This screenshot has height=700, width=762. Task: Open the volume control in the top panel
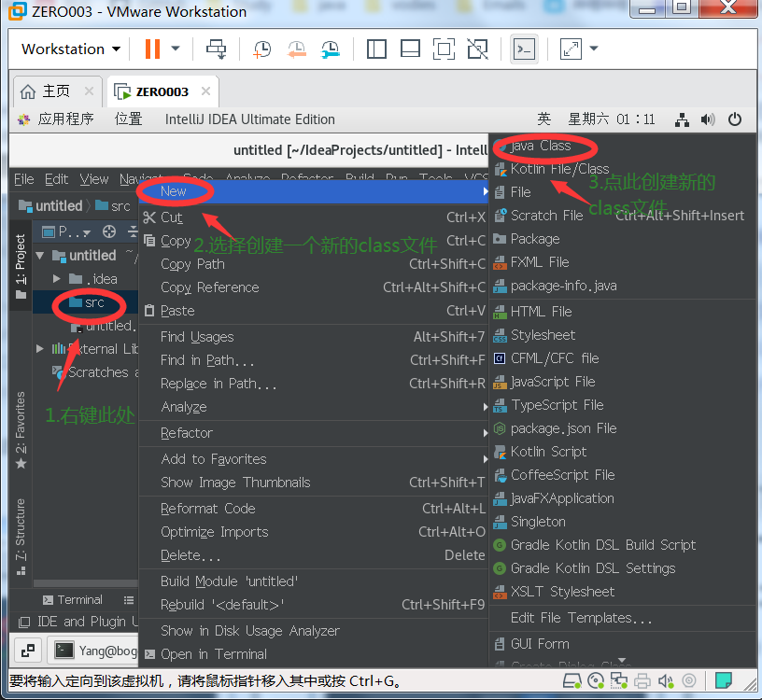(708, 119)
